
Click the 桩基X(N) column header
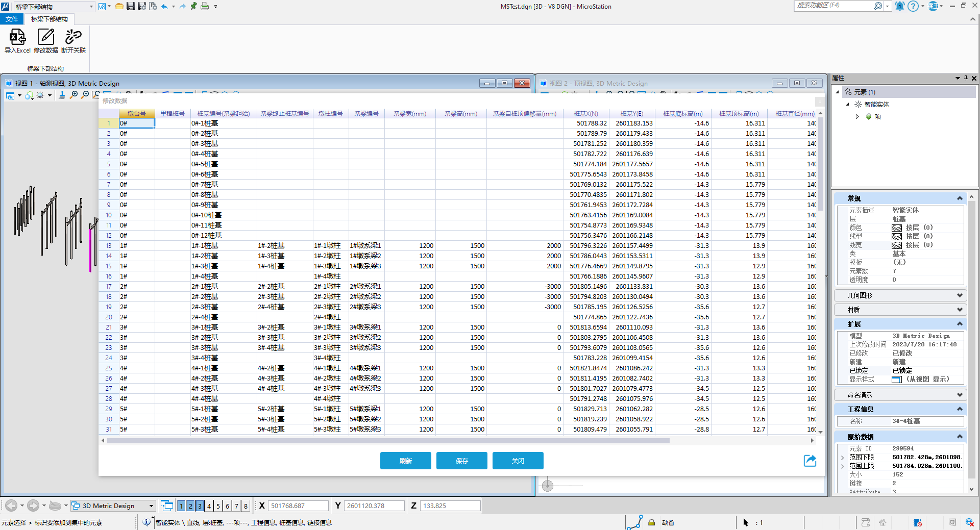585,113
